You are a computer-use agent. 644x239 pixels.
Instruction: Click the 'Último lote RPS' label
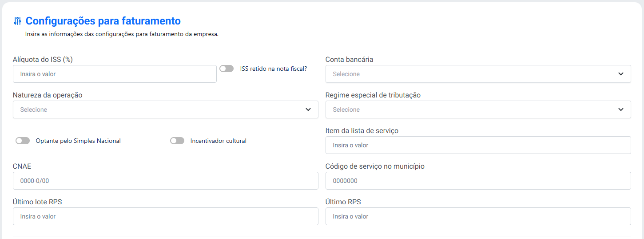37,202
